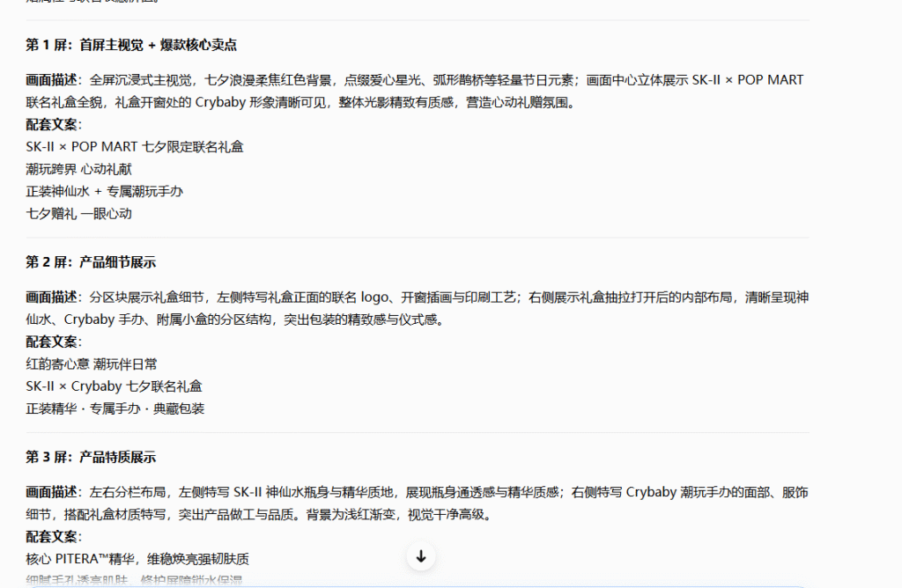Viewport: 902px width, 588px height.
Task: Click the paragraph line beginning "仙水、Crybaby 手办"
Action: 235,320
